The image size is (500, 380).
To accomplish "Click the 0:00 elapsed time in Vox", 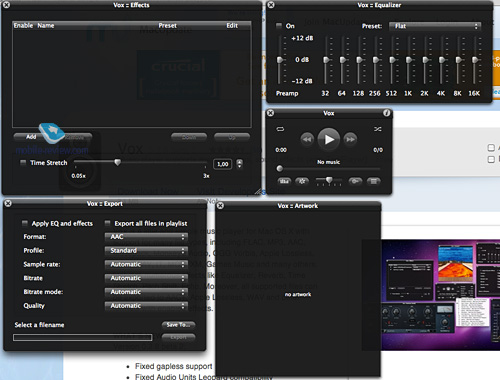I will (x=281, y=150).
